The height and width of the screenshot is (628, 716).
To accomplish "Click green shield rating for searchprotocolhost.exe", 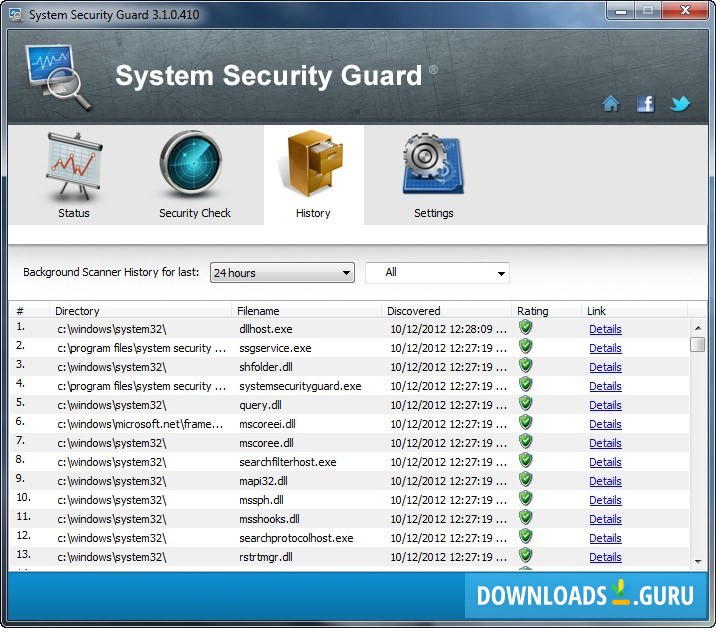I will [x=526, y=537].
